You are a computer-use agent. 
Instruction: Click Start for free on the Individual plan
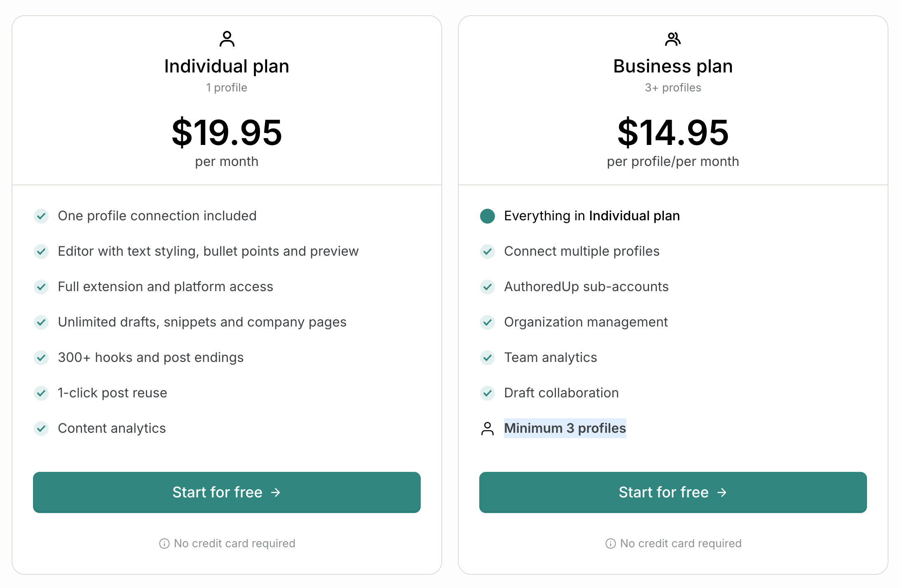click(227, 492)
